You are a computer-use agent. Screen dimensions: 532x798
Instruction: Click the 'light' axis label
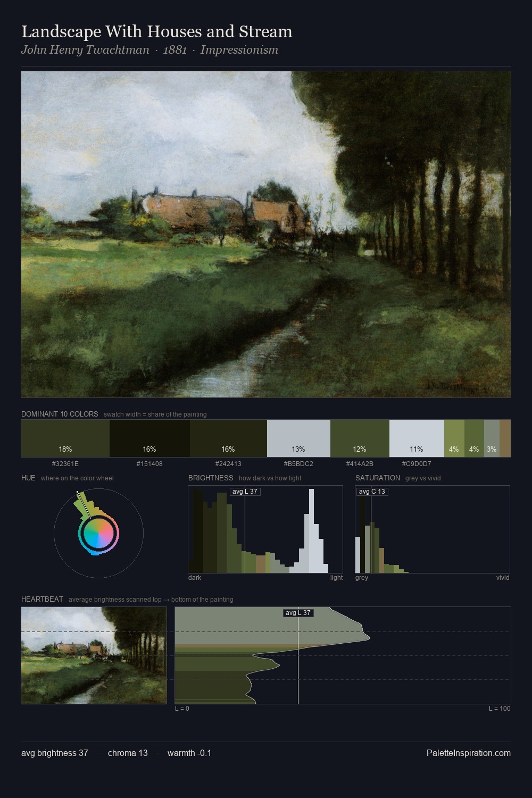[336, 578]
